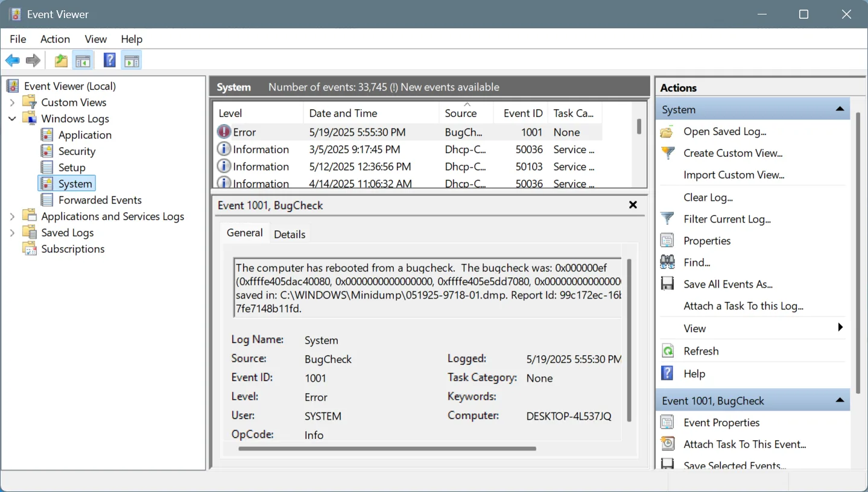Expand the Custom Views tree node
This screenshot has width=868, height=492.
(12, 102)
